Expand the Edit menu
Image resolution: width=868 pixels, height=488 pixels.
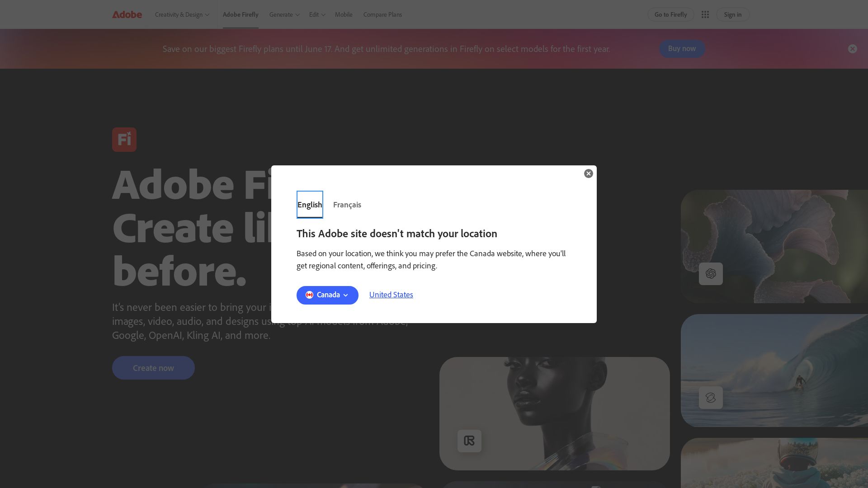point(317,14)
